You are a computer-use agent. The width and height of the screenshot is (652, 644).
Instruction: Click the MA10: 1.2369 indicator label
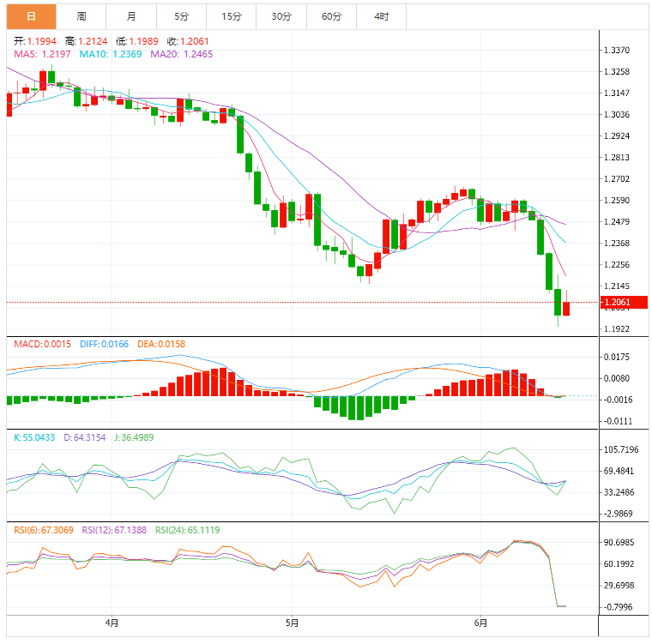111,55
